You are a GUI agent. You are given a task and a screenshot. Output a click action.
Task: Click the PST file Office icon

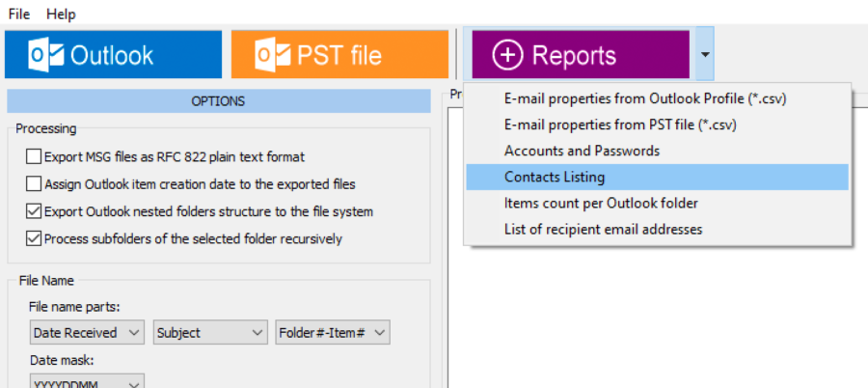coord(273,55)
